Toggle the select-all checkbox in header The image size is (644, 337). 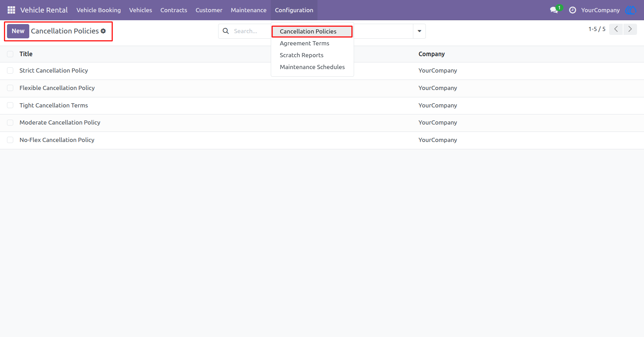10,54
